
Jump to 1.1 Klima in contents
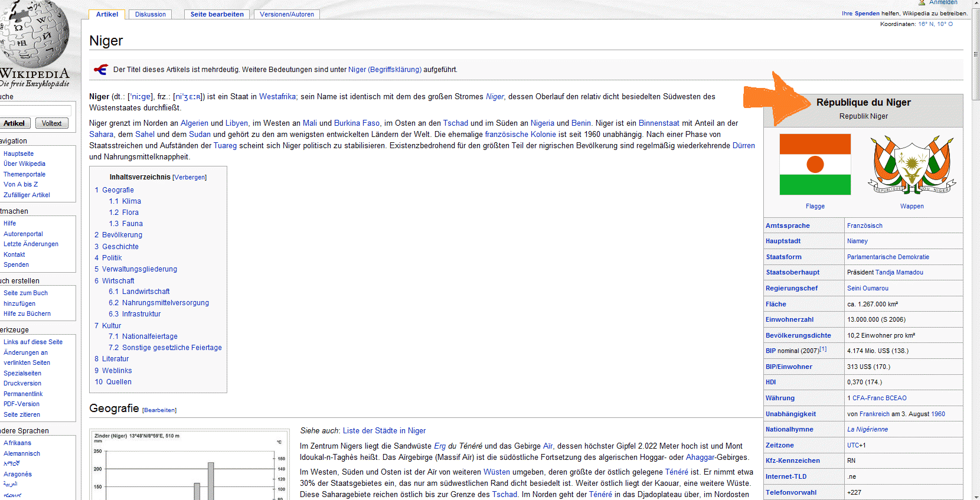tap(125, 201)
